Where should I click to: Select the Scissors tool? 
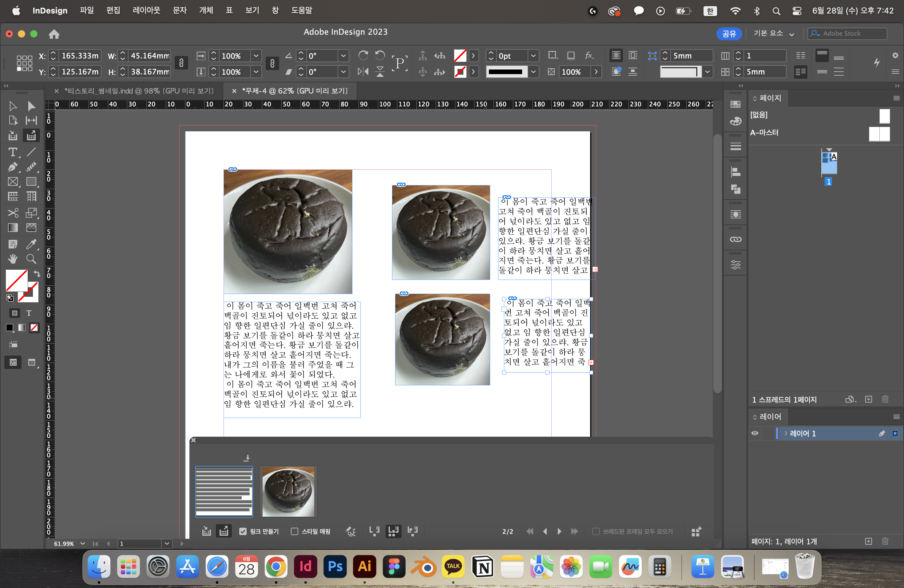tap(13, 213)
